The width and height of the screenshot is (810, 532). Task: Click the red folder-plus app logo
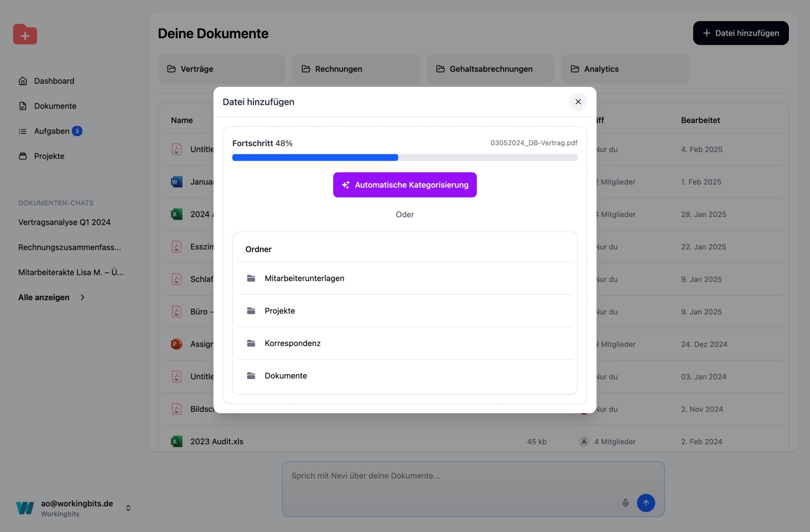click(25, 35)
